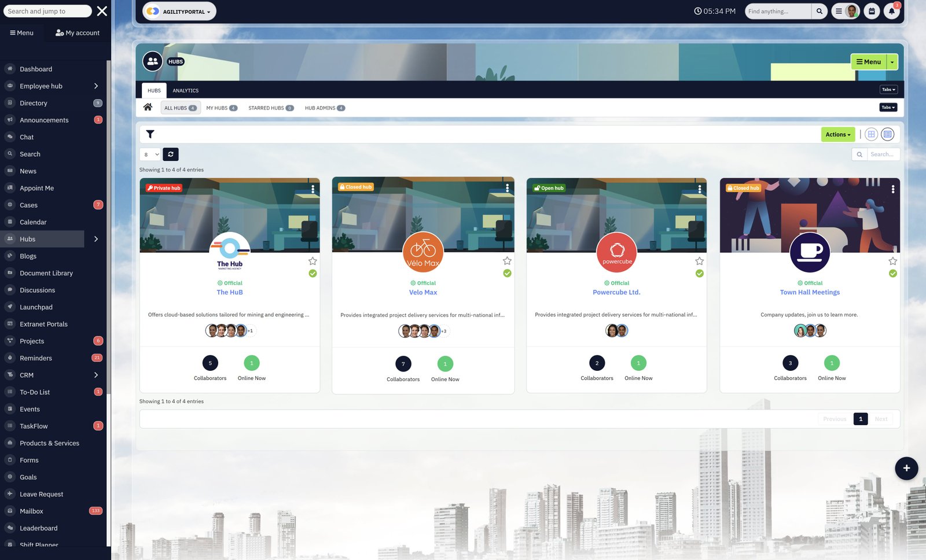Click the Find anything search field
926x560 pixels.
click(777, 12)
